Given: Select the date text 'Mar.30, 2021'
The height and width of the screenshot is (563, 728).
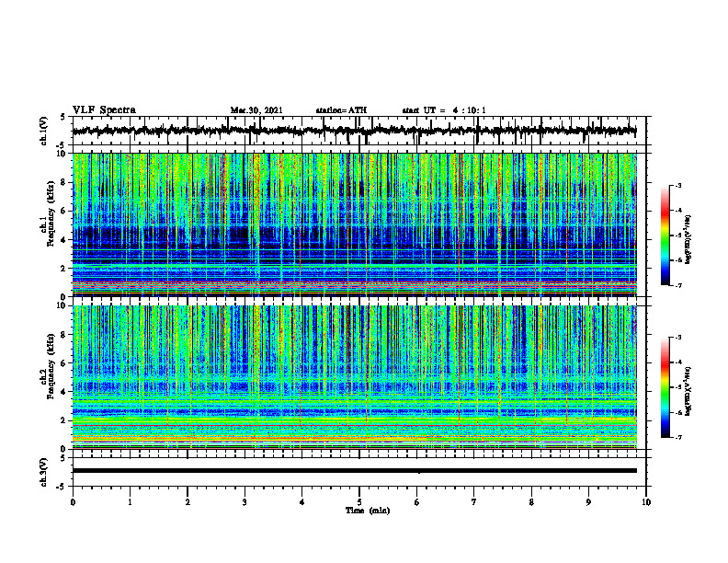Looking at the screenshot, I should (x=256, y=110).
